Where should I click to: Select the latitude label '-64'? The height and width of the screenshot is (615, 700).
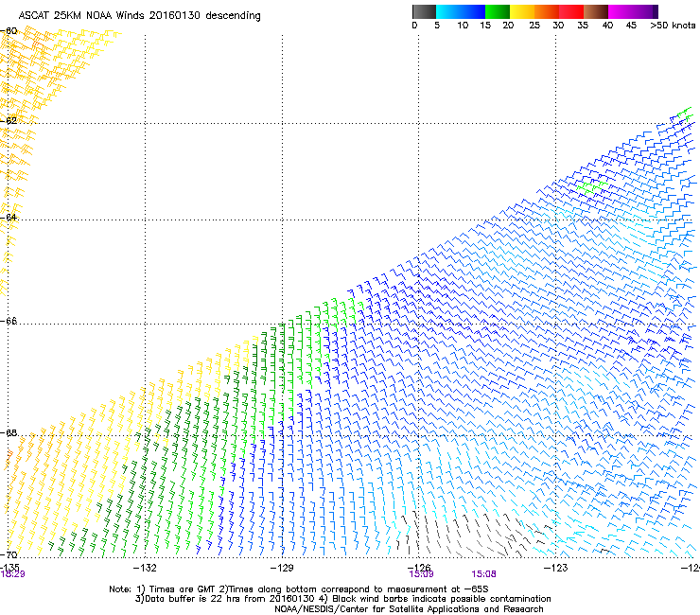9,217
